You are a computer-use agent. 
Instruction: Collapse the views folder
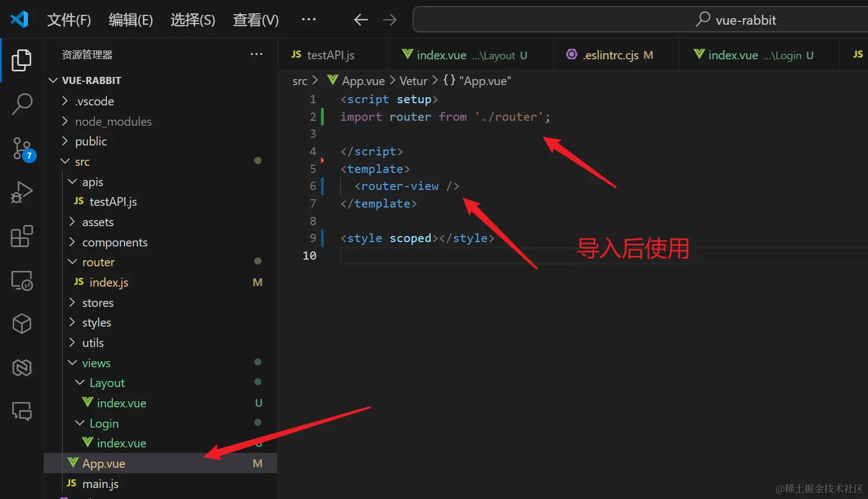(160, 363)
